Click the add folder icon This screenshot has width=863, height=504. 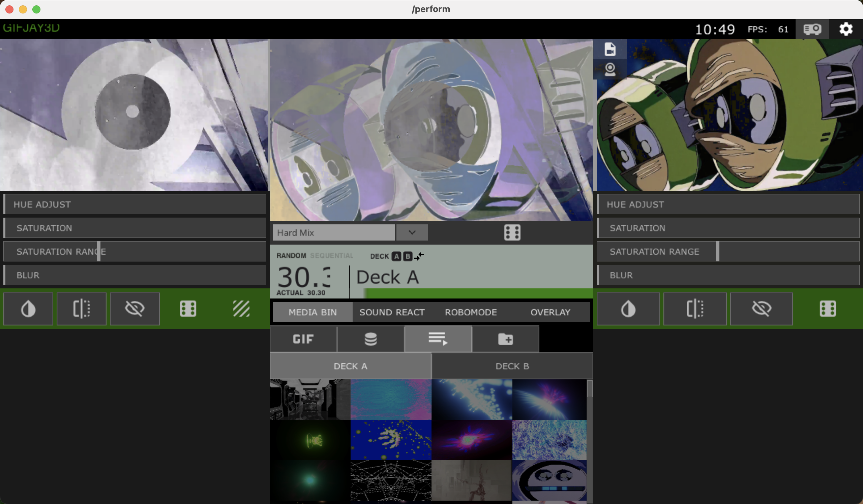[505, 339]
